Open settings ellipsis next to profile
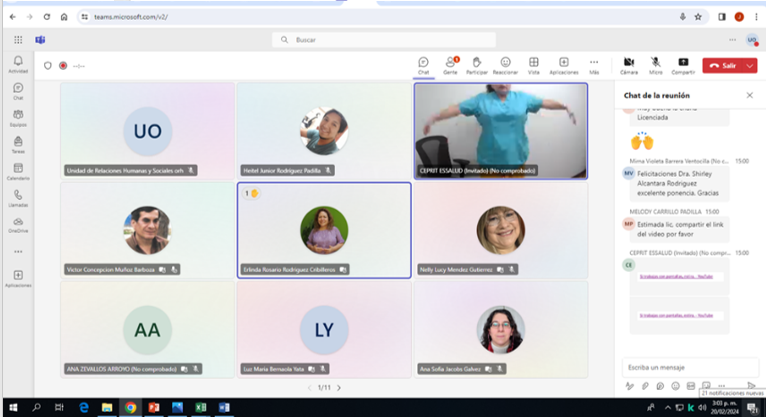The image size is (766, 417). coord(732,40)
